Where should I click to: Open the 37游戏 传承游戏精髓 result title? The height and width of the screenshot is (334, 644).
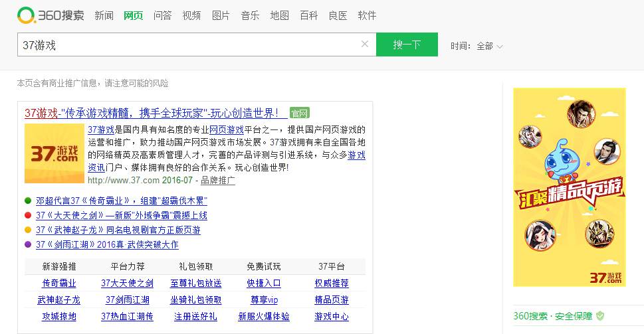(x=156, y=113)
